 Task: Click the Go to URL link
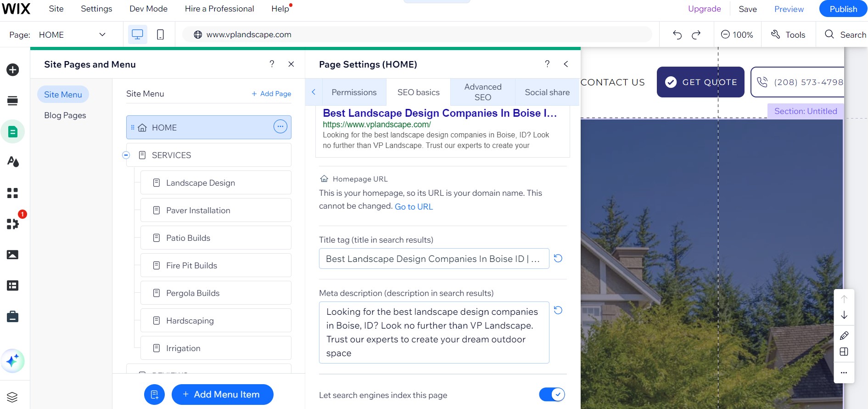(x=414, y=207)
